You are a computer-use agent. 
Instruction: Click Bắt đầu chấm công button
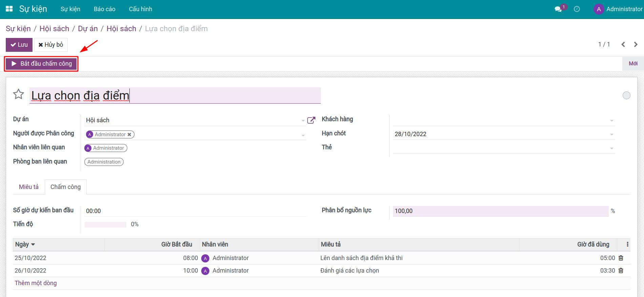pyautogui.click(x=41, y=64)
